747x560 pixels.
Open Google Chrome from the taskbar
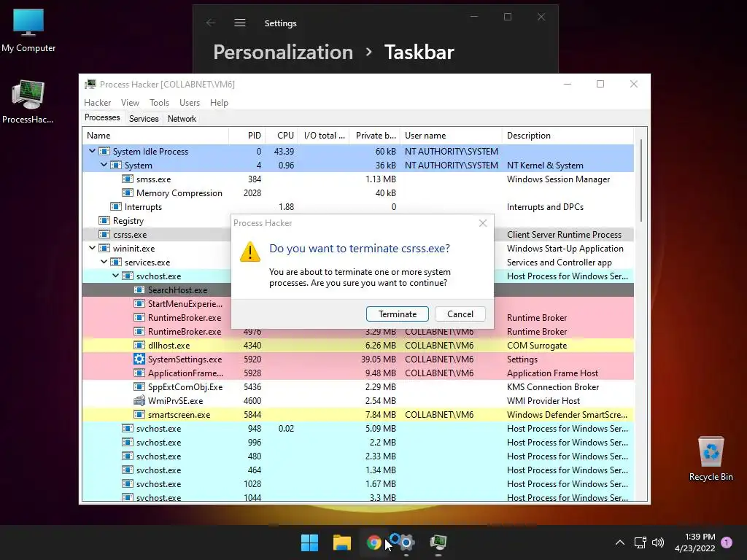click(x=374, y=542)
